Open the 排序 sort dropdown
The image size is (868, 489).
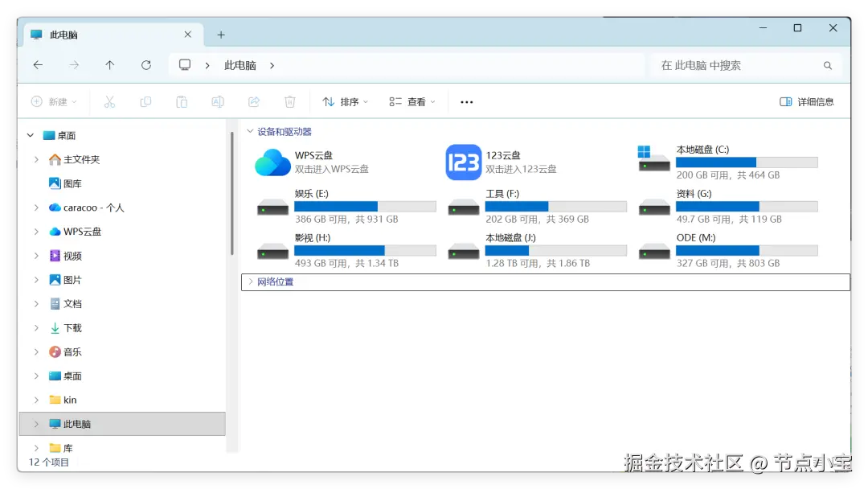point(346,101)
